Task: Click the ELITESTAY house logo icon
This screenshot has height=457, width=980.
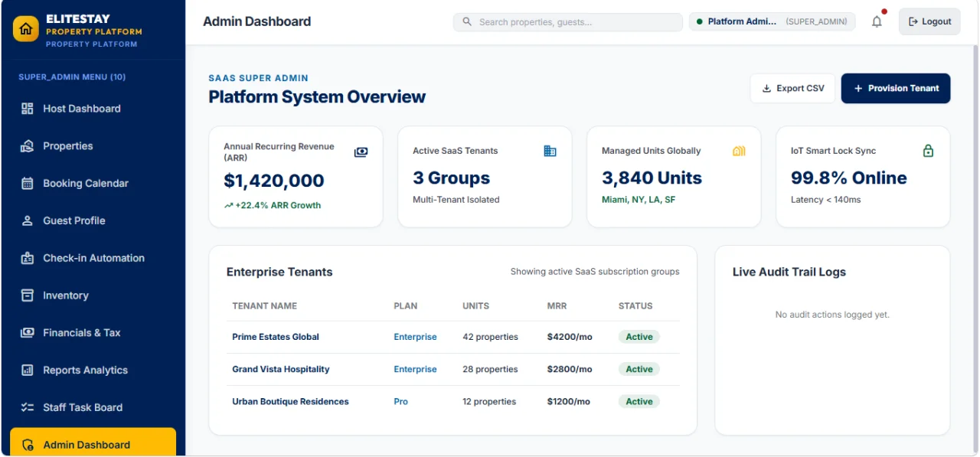Action: point(26,29)
